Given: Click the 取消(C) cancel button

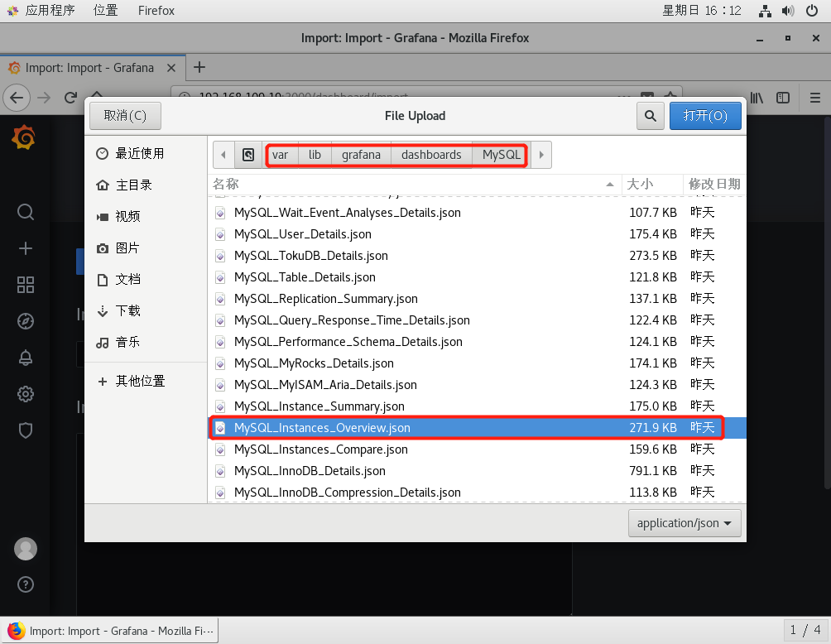Looking at the screenshot, I should click(x=125, y=116).
